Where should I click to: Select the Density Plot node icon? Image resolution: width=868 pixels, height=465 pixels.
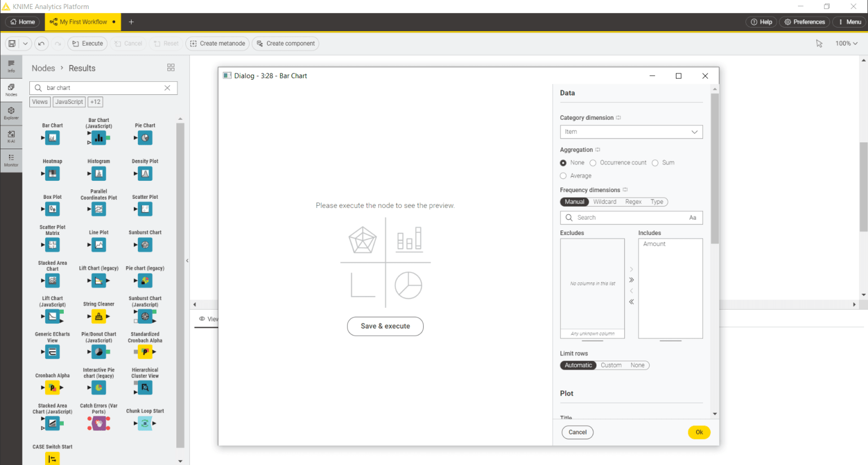coord(145,173)
